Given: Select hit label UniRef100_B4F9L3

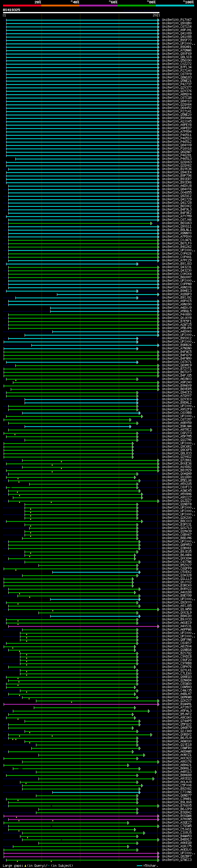Looking at the screenshot, I should coord(177,210).
